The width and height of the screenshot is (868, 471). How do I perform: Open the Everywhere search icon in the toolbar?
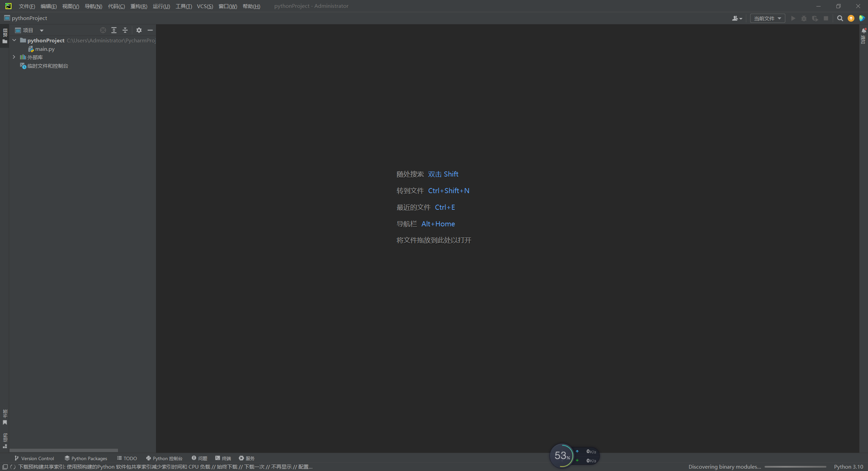click(x=840, y=19)
